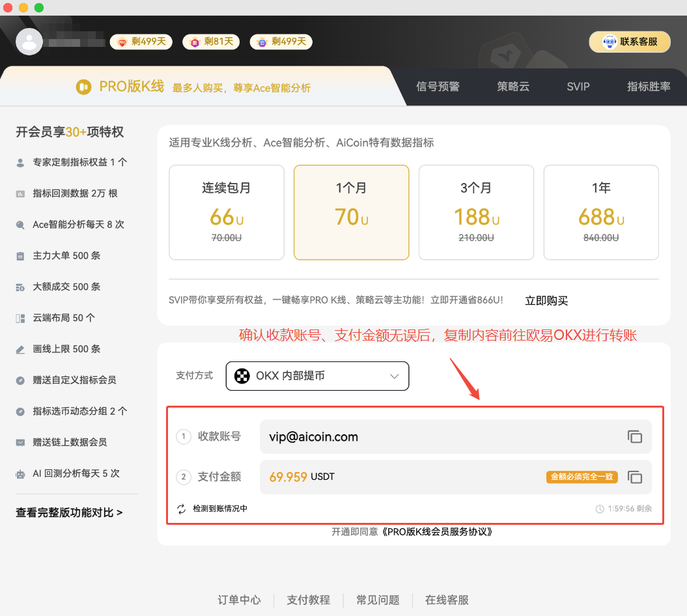This screenshot has width=687, height=616.
Task: Click 订单中心 in the footer
Action: 239,600
